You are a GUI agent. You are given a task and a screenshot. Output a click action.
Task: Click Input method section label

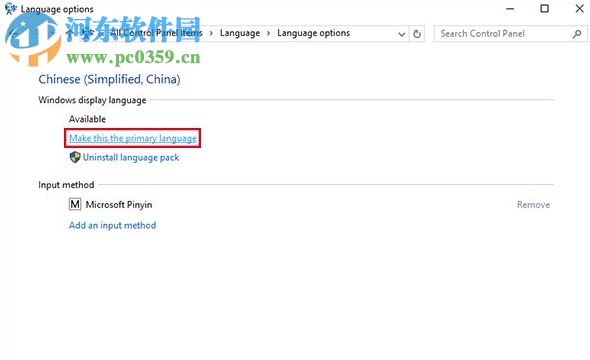tap(66, 185)
